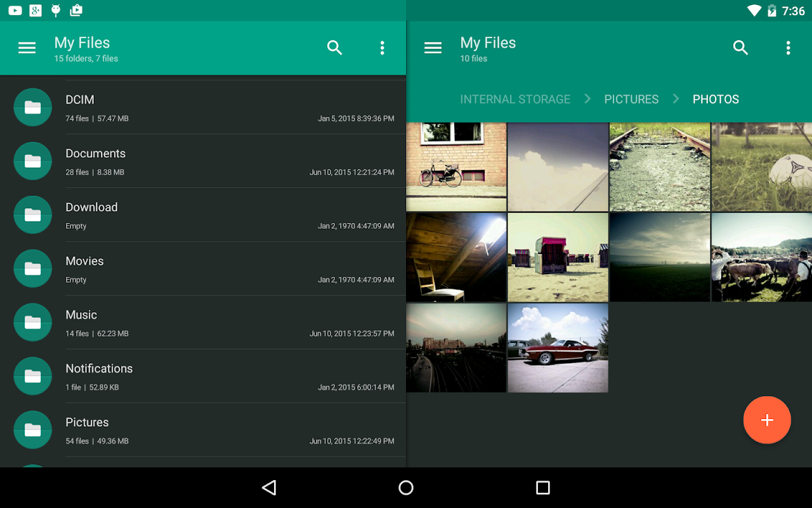Screen dimensions: 812x508
Task: Open the left pane navigation drawer
Action: click(x=27, y=48)
